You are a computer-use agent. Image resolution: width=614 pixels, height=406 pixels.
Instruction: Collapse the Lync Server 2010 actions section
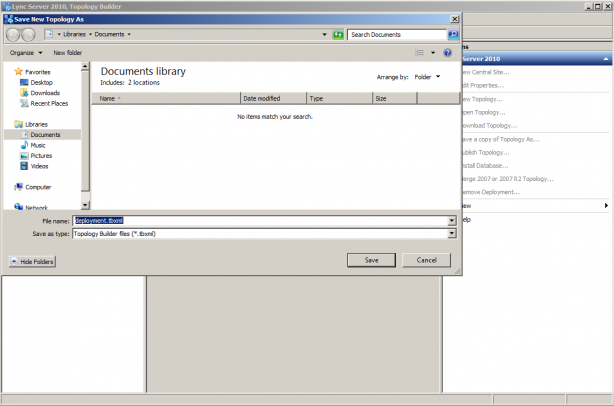pyautogui.click(x=606, y=59)
